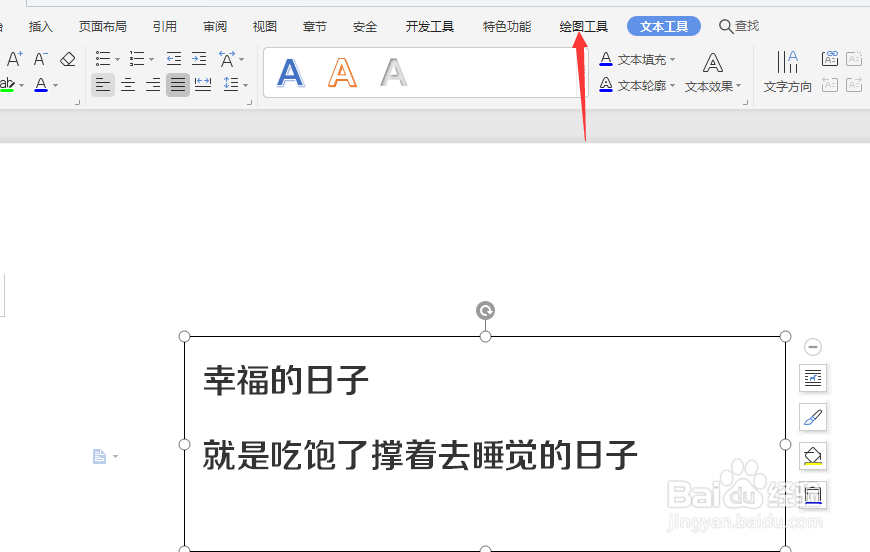Click the paragraph layout icon in margin
The image size is (870, 552).
99,457
